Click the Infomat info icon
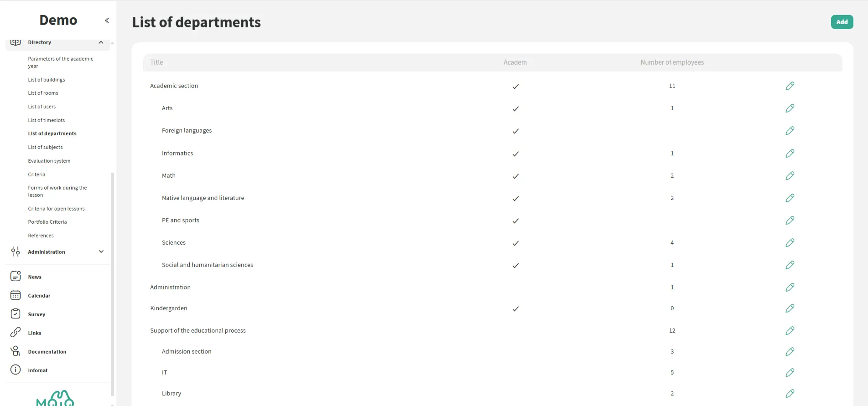 pyautogui.click(x=16, y=370)
